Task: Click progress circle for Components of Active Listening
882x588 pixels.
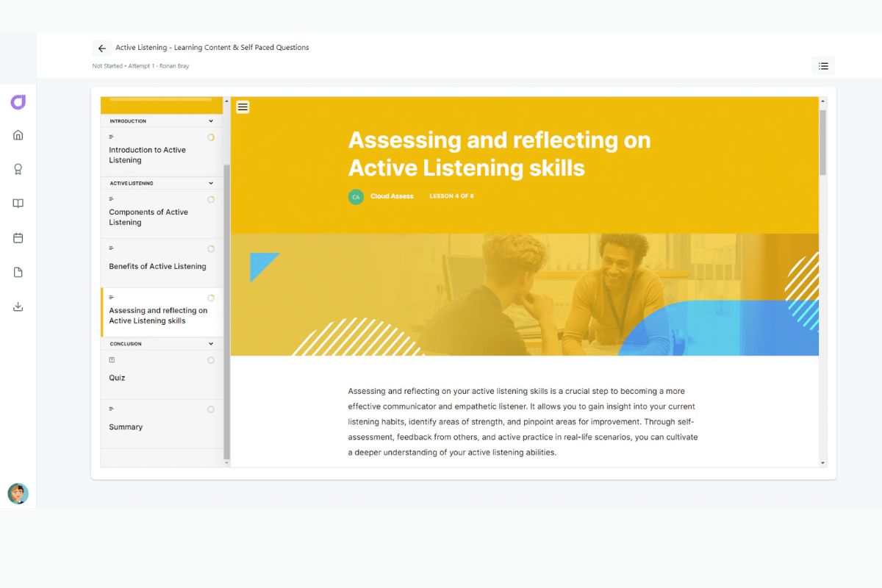Action: click(x=211, y=199)
